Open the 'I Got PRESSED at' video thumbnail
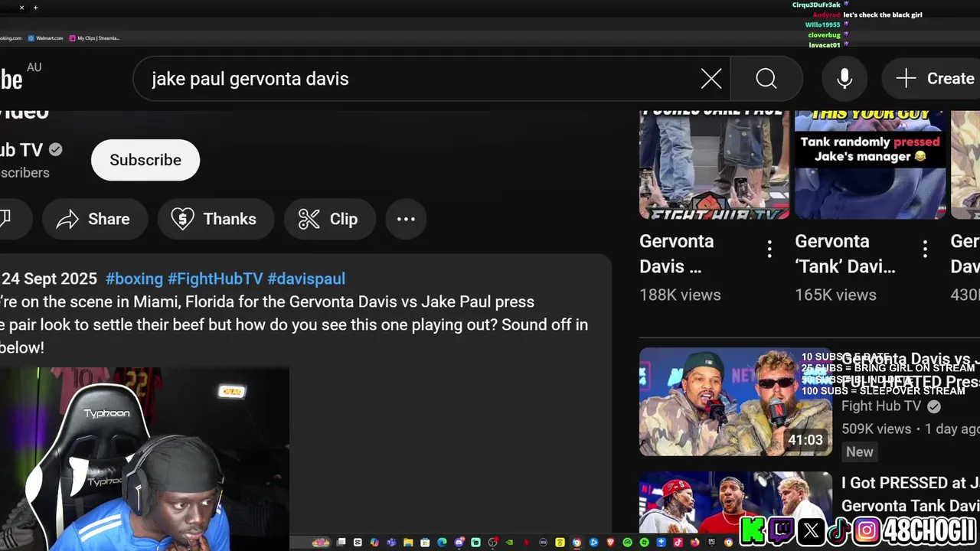This screenshot has height=551, width=980. 736,502
